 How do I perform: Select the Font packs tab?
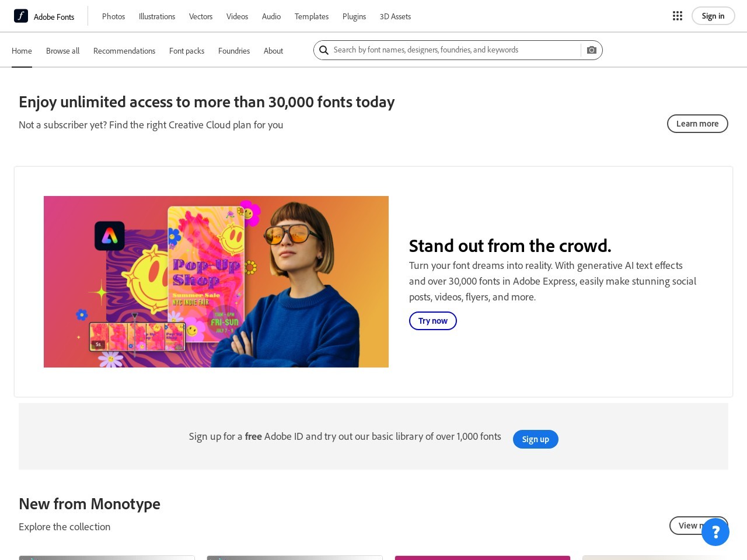pyautogui.click(x=187, y=51)
